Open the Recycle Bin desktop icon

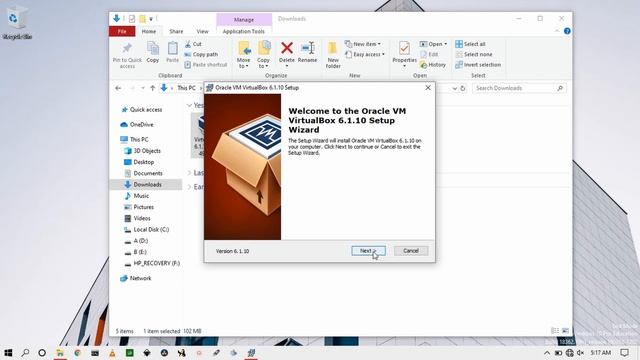click(17, 23)
